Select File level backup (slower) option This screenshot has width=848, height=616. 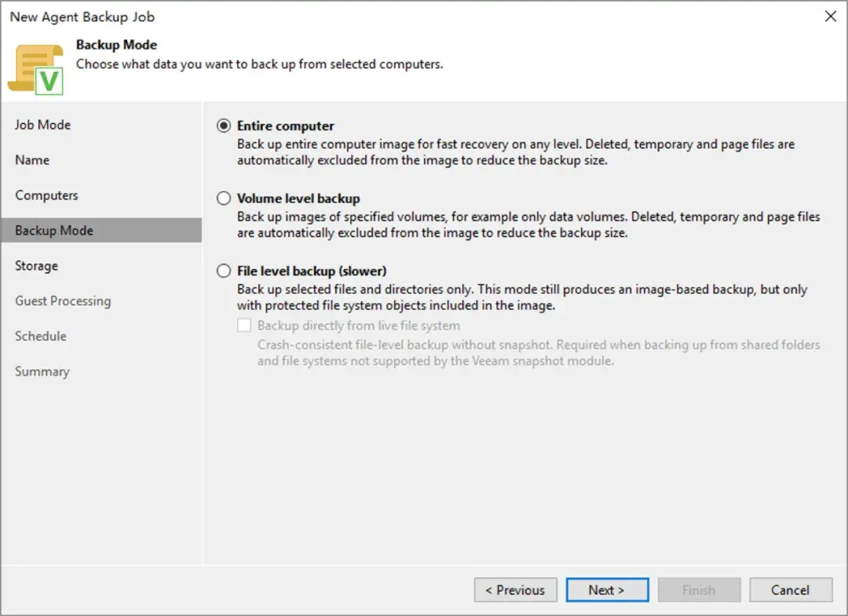click(x=223, y=271)
